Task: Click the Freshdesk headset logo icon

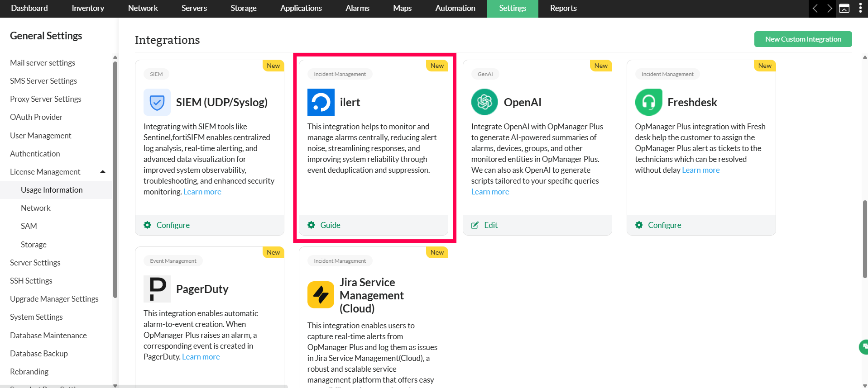Action: pos(648,102)
